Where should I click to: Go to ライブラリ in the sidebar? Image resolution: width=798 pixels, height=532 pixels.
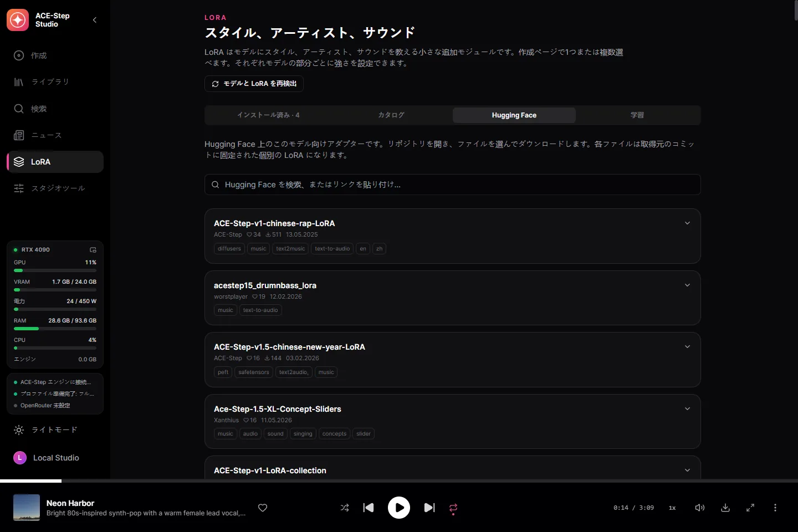[x=55, y=82]
